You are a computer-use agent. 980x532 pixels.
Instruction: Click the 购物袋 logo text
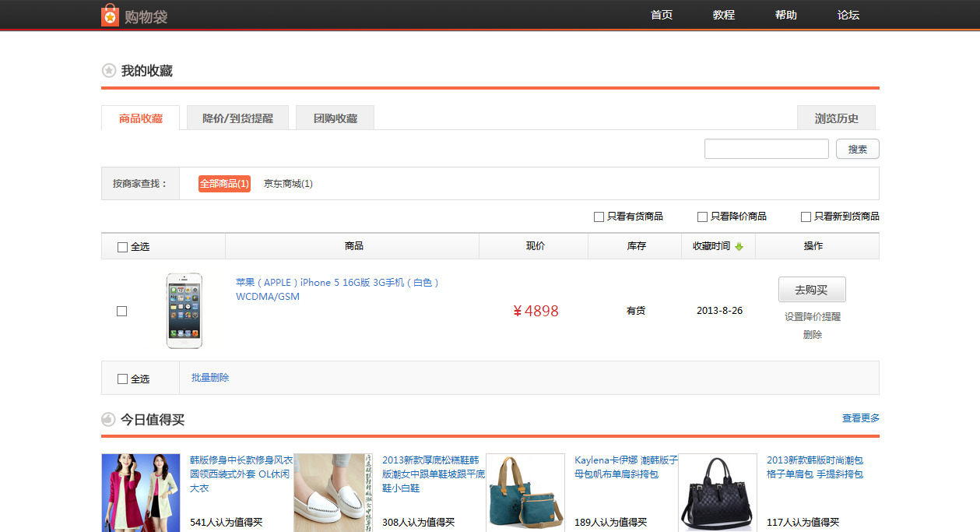coord(146,16)
